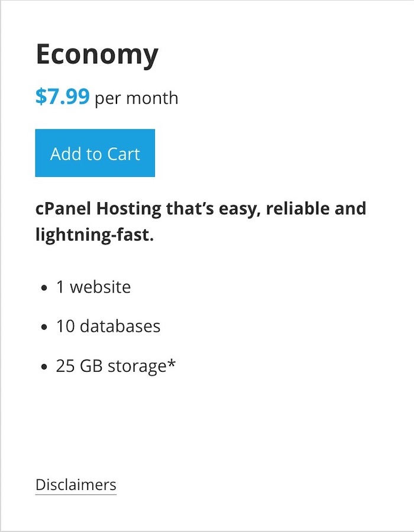This screenshot has height=532, width=414.
Task: Click the bullet beside "25 GB storage"
Action: click(44, 367)
